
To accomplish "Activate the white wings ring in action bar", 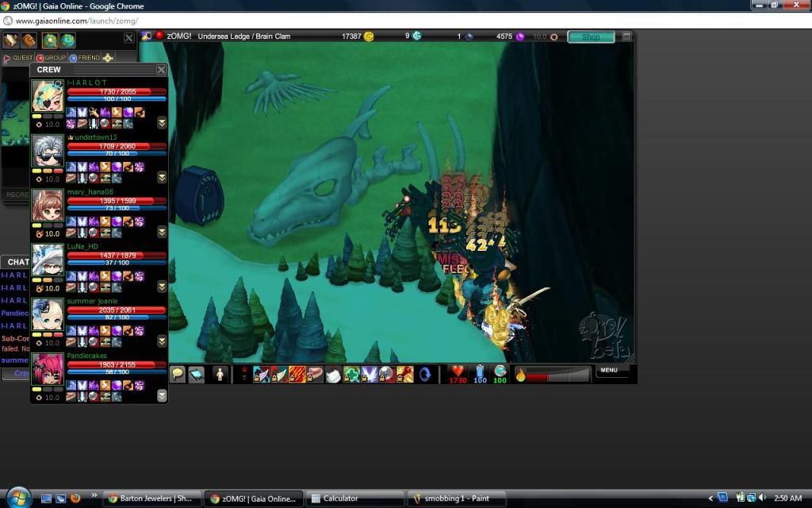I will [x=369, y=375].
